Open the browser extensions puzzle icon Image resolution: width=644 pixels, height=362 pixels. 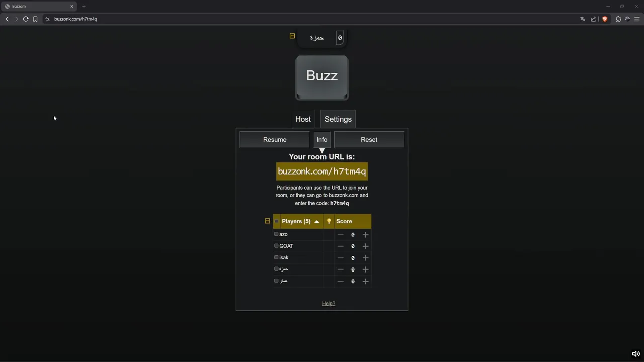pos(618,19)
